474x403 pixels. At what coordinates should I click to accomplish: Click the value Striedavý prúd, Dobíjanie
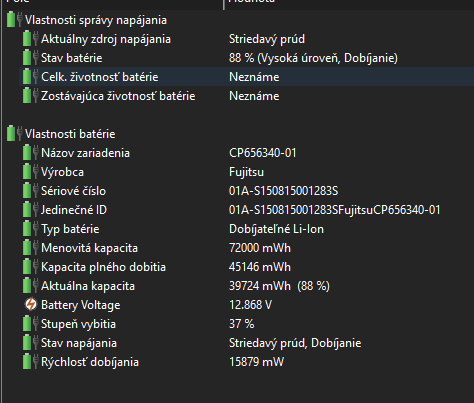295,343
